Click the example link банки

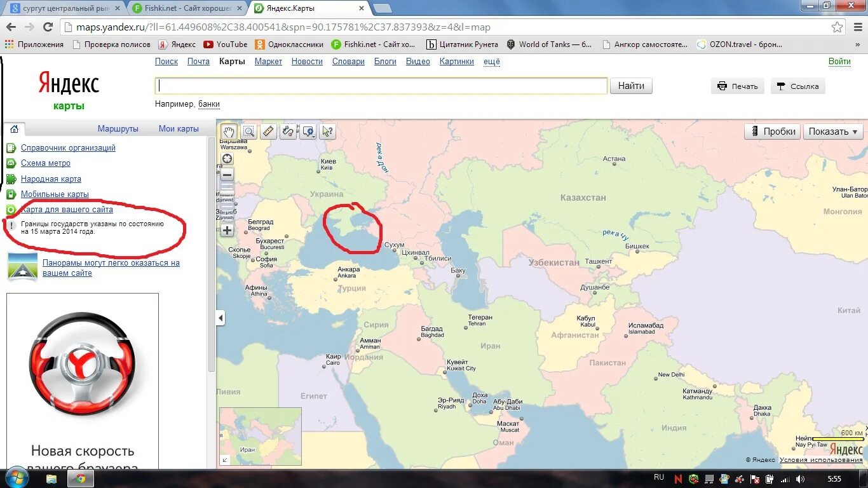coord(209,104)
